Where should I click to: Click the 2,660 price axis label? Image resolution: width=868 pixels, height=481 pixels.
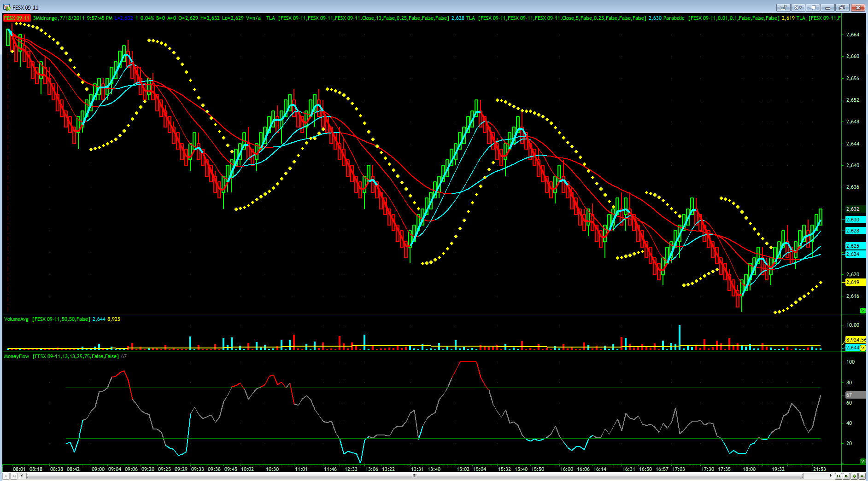853,56
